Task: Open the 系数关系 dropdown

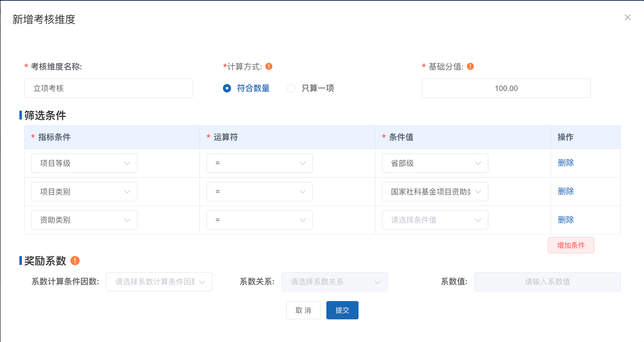Action: (334, 282)
